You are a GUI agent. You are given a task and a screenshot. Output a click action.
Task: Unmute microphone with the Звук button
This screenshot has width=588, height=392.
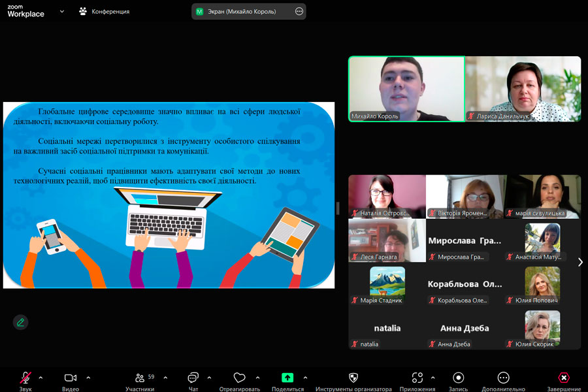(25, 381)
